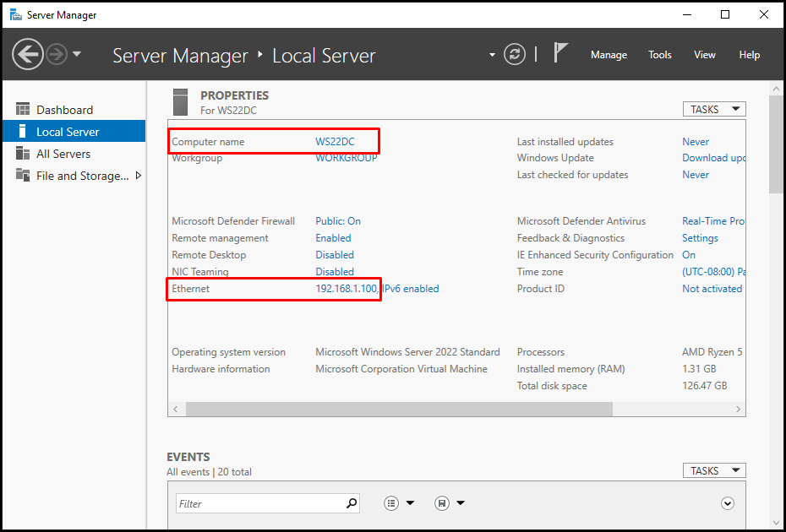
Task: Select the 126.47 GB disk space value
Action: tap(704, 386)
